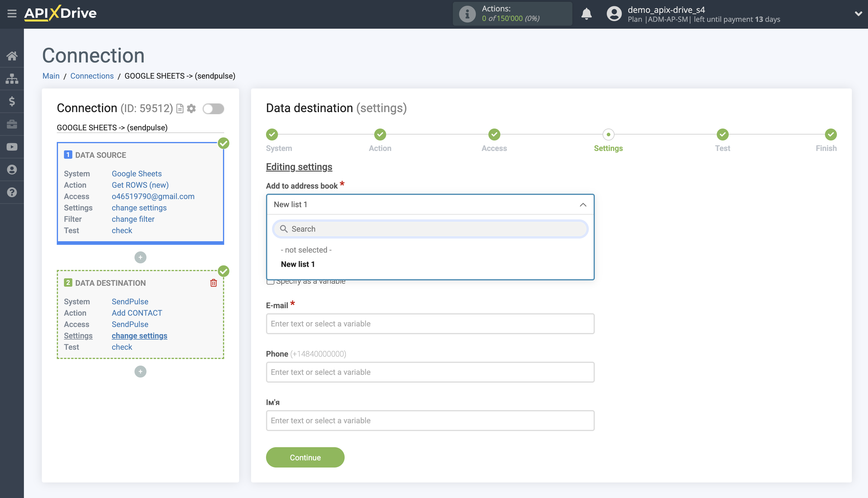The image size is (868, 498).
Task: Click the Data Destination green checkmark badge
Action: (224, 271)
